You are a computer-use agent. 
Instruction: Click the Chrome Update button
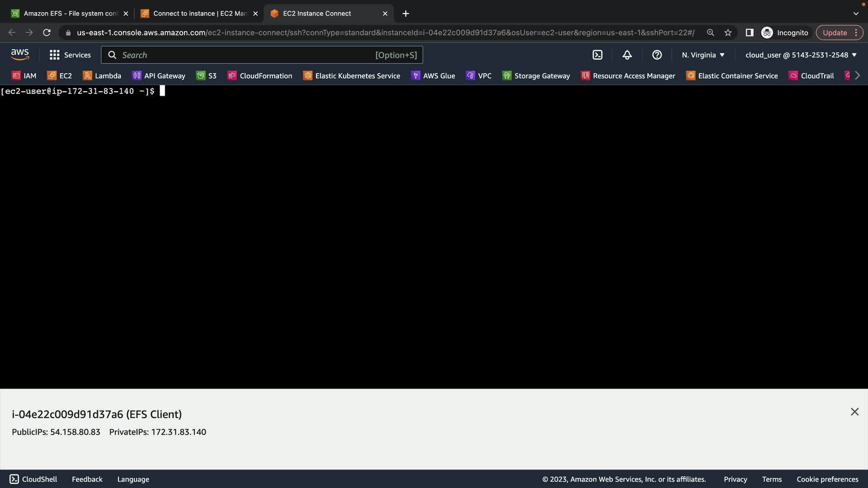click(835, 33)
